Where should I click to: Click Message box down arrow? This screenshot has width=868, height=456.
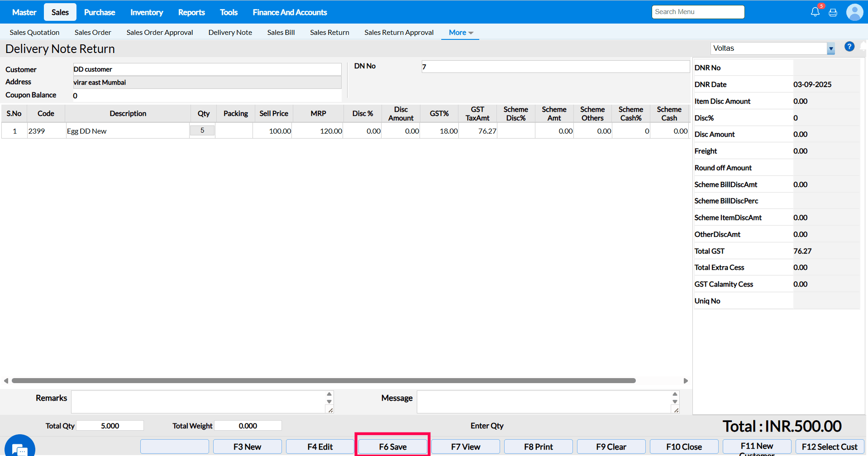[x=675, y=402]
